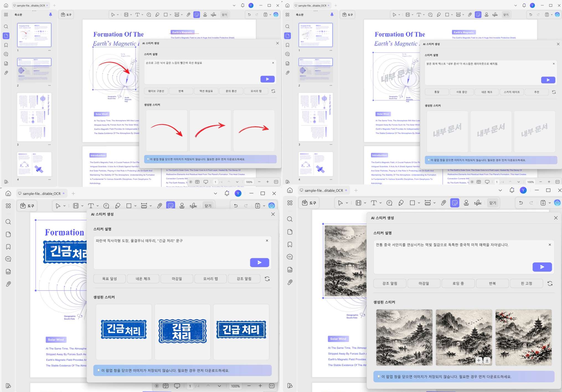The width and height of the screenshot is (562, 392).
Task: Refresh suggestions beside the "핀 고정" chip
Action: (x=550, y=283)
